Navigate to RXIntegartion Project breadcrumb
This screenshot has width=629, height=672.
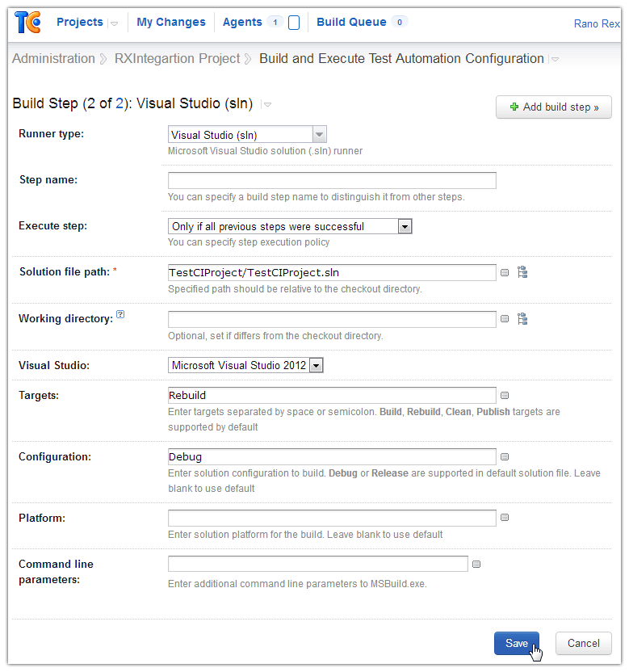click(x=177, y=58)
